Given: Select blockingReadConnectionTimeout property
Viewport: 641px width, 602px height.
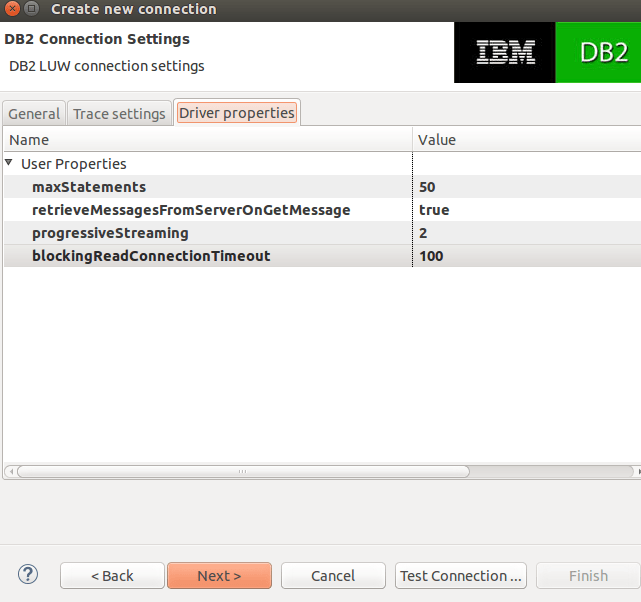Looking at the screenshot, I should (x=151, y=256).
